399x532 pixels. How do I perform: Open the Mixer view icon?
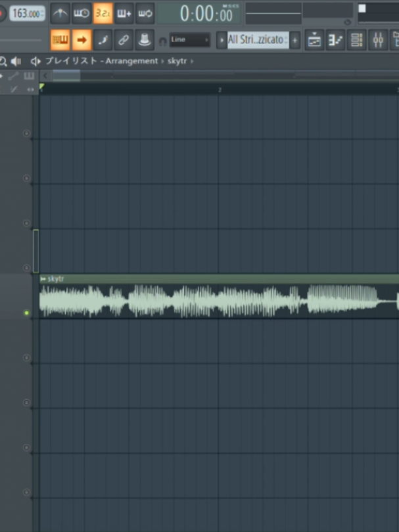point(377,40)
